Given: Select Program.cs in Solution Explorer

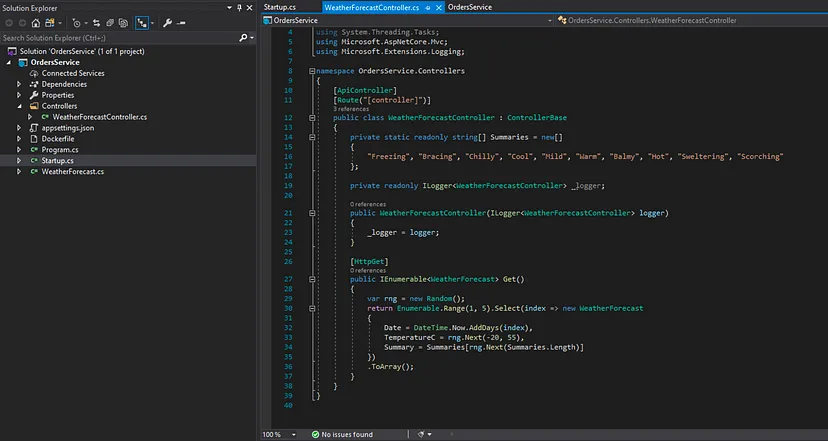Looking at the screenshot, I should 60,149.
